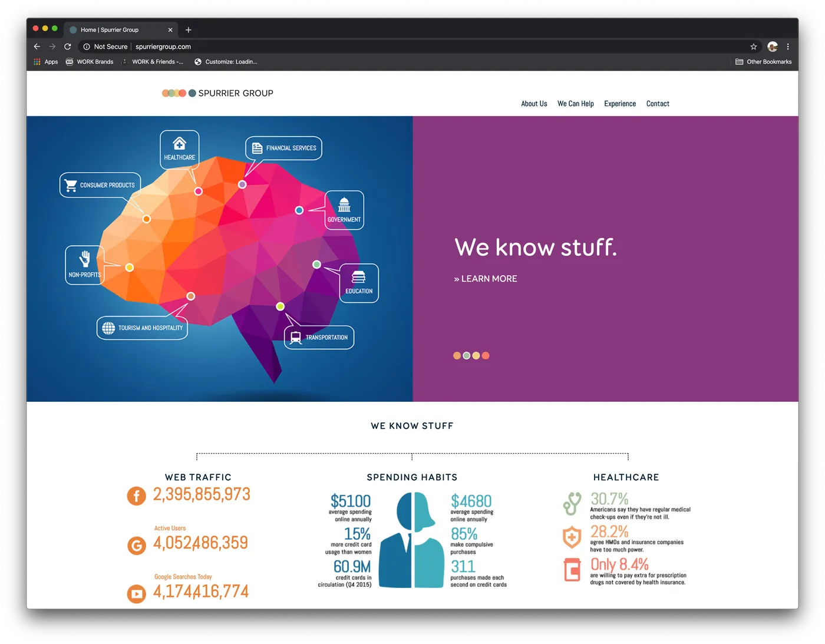Screen dimensions: 825x644
Task: Select the yellow slider dot indicator
Action: 476,355
